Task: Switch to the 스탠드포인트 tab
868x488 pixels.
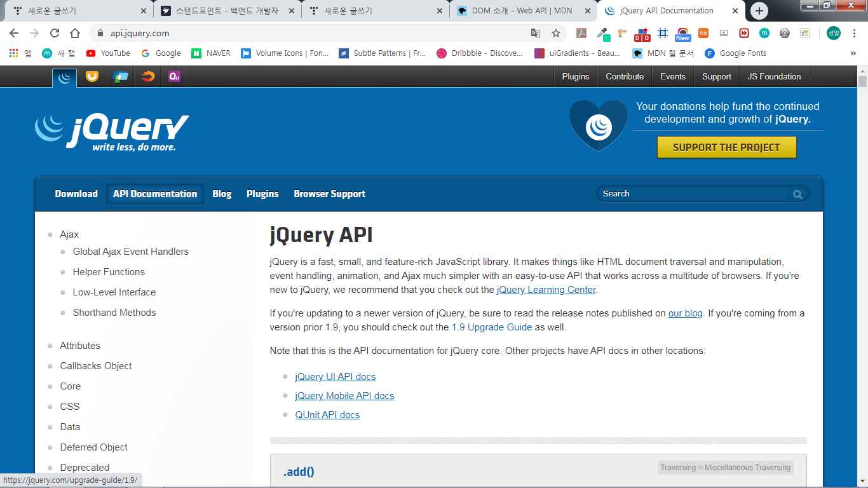Action: click(x=227, y=11)
